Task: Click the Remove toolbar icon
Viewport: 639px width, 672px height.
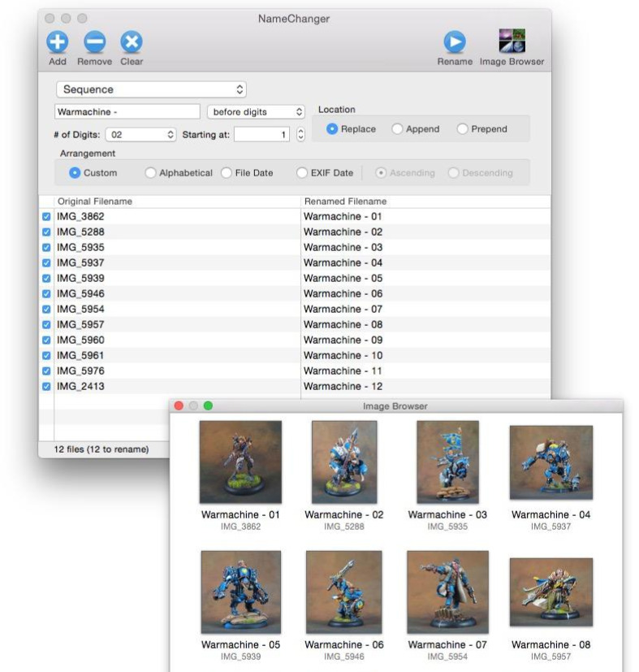Action: pos(94,42)
